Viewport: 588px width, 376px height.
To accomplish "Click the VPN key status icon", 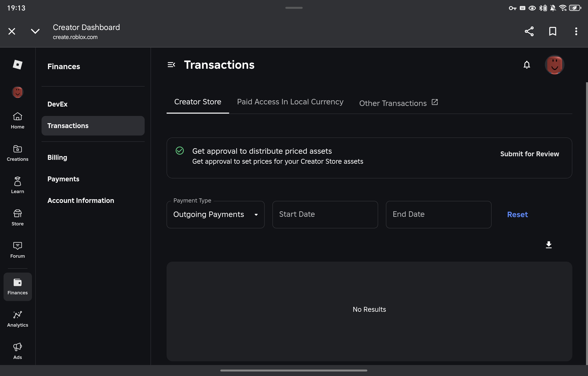I will [x=512, y=8].
